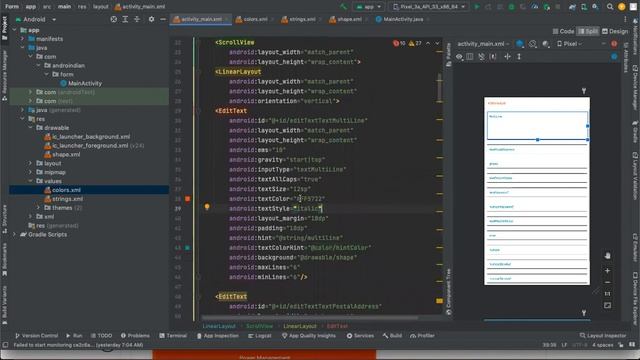Click the teal hintColor gutter swatch
The width and height of the screenshot is (640, 360).
pyautogui.click(x=188, y=248)
